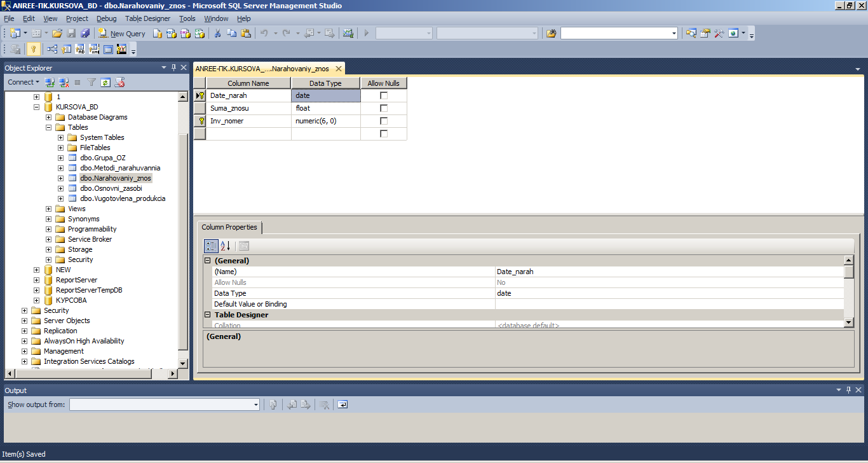Click the Alphabetical sort icon in Column Properties
This screenshot has width=868, height=463.
coord(226,246)
